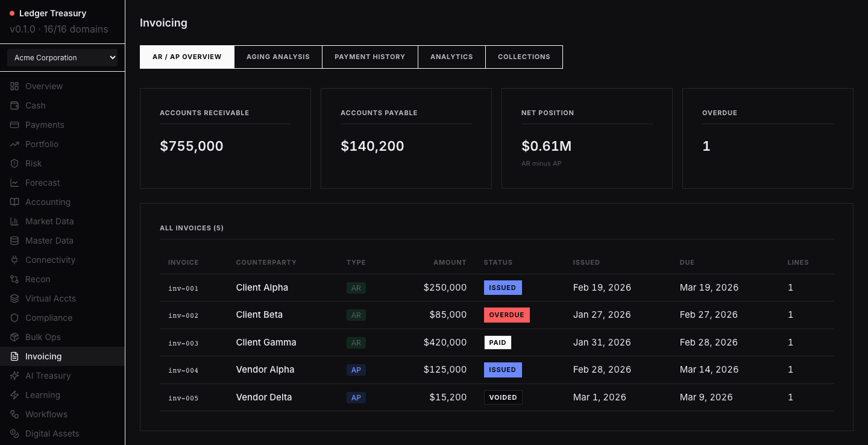The image size is (868, 445).
Task: Click the Portfolio trend icon
Action: click(x=14, y=144)
